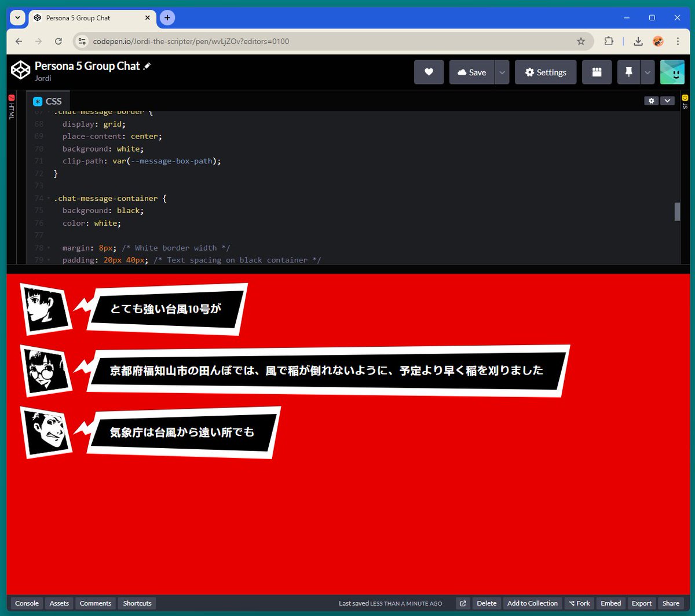Screen dimensions: 695x616
Task: Open the Console panel
Action: (27, 603)
